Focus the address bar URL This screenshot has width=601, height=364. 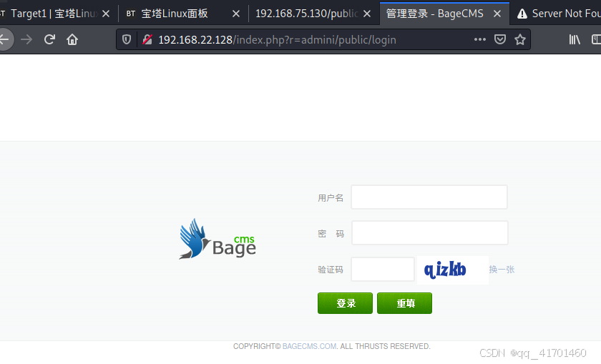point(277,40)
